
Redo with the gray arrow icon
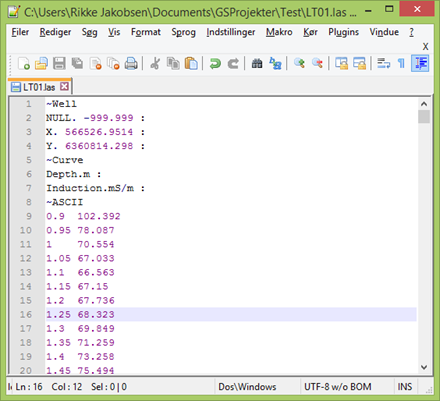coord(233,63)
